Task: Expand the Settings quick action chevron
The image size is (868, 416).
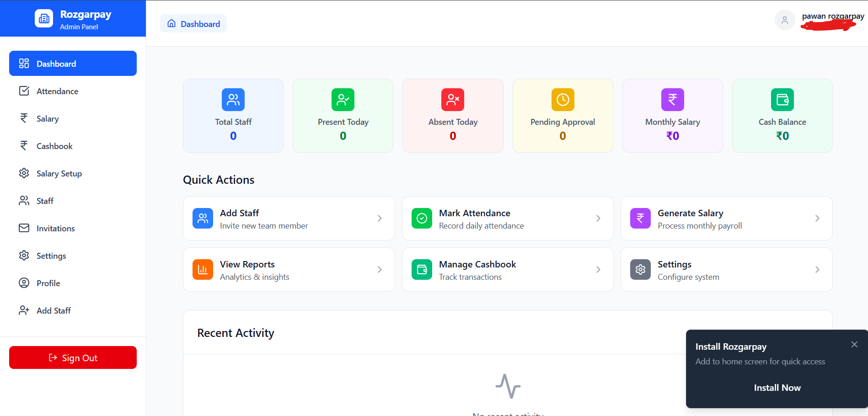Action: click(x=817, y=270)
